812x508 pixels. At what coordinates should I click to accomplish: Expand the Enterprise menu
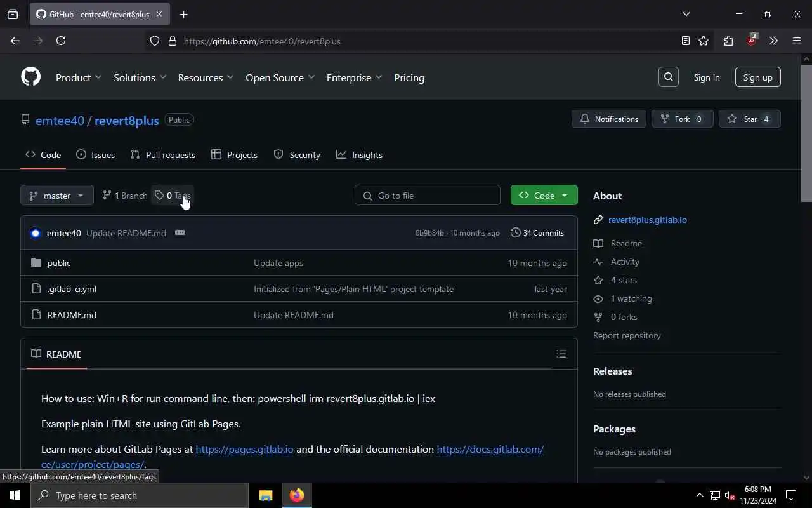click(354, 77)
